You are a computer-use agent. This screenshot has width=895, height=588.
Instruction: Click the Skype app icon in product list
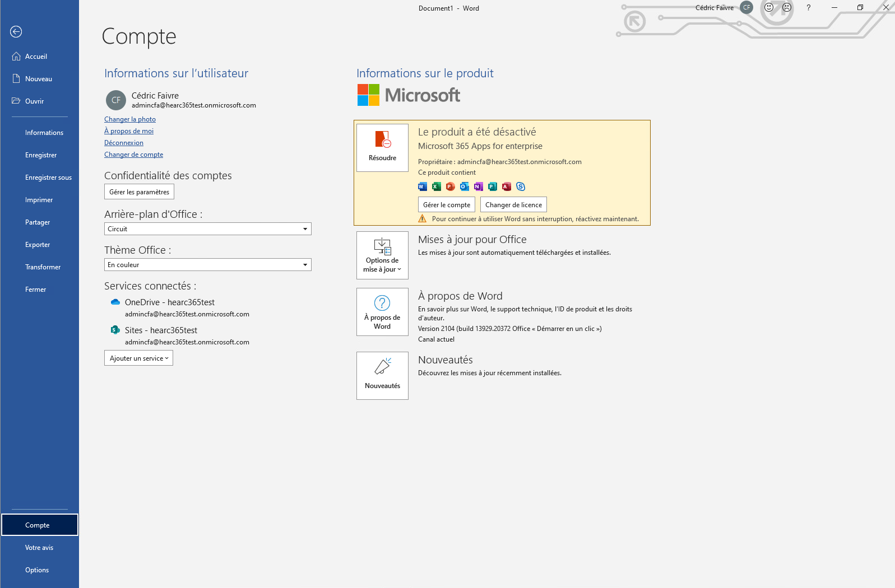coord(521,186)
